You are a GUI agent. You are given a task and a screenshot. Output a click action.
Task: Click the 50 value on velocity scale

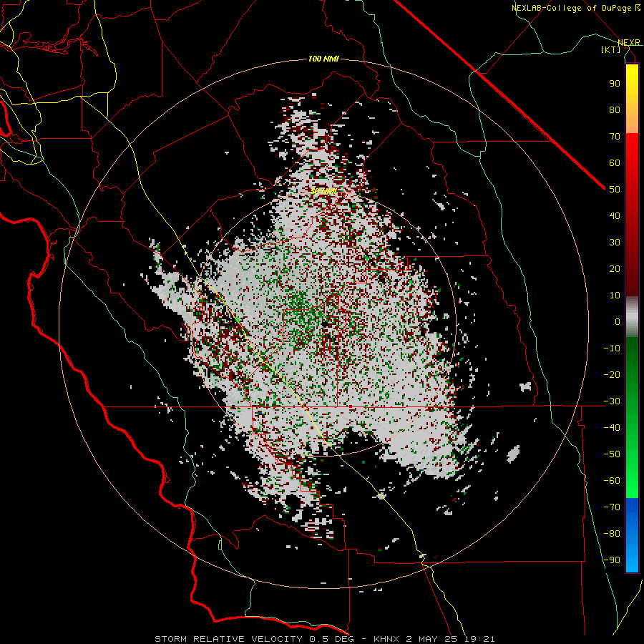pyautogui.click(x=615, y=190)
